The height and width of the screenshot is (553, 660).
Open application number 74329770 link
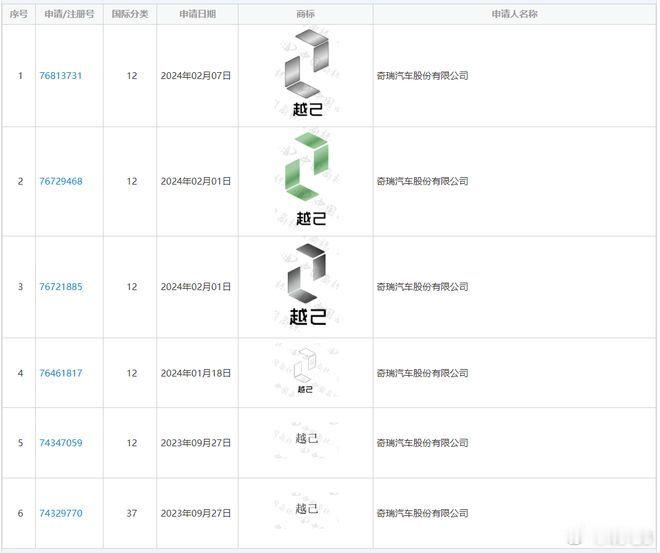pos(61,513)
